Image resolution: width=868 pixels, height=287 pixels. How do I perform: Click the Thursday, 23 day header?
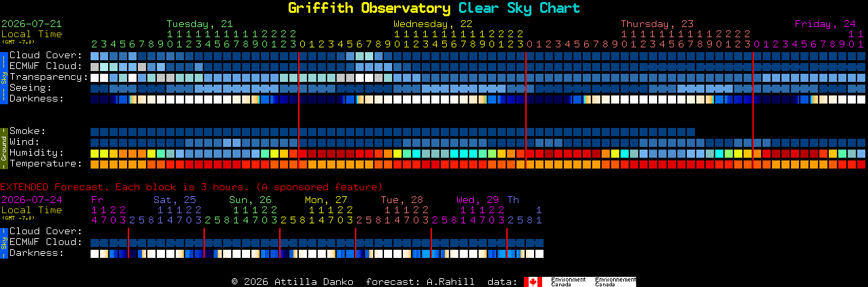point(657,24)
